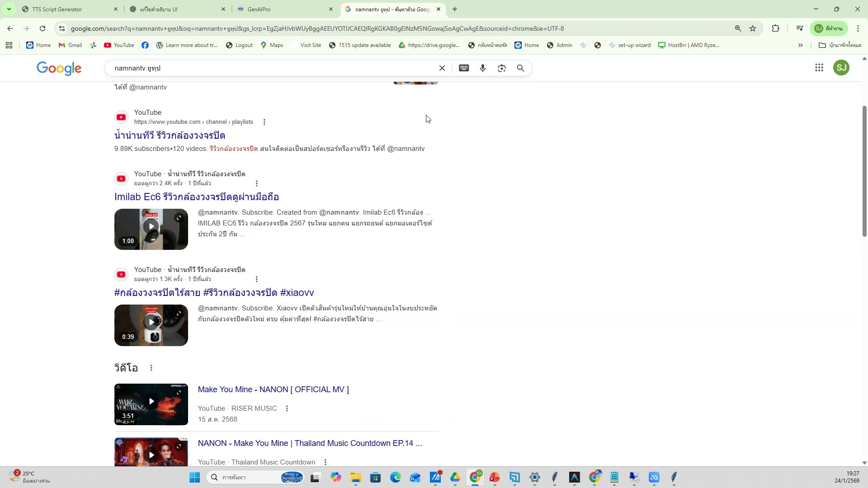868x488 pixels.
Task: Click the magnifier search button in Google
Action: tap(521, 68)
